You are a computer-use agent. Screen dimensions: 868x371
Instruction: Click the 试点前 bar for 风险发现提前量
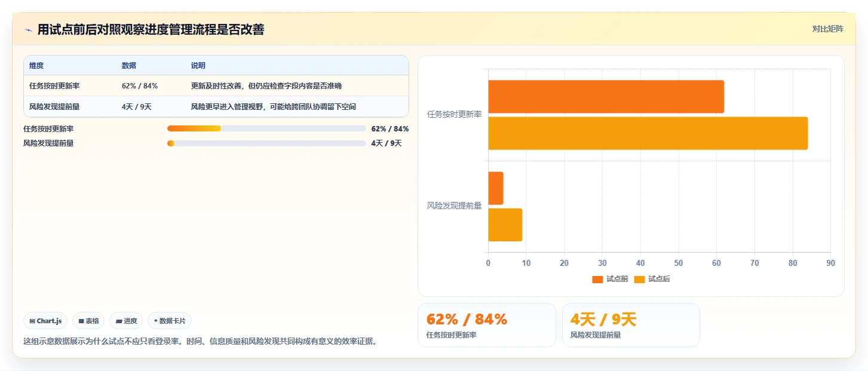tap(496, 188)
